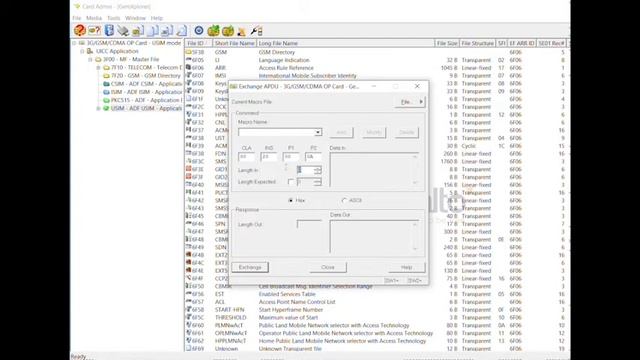Sort by the Long File Name column header

pyautogui.click(x=346, y=43)
